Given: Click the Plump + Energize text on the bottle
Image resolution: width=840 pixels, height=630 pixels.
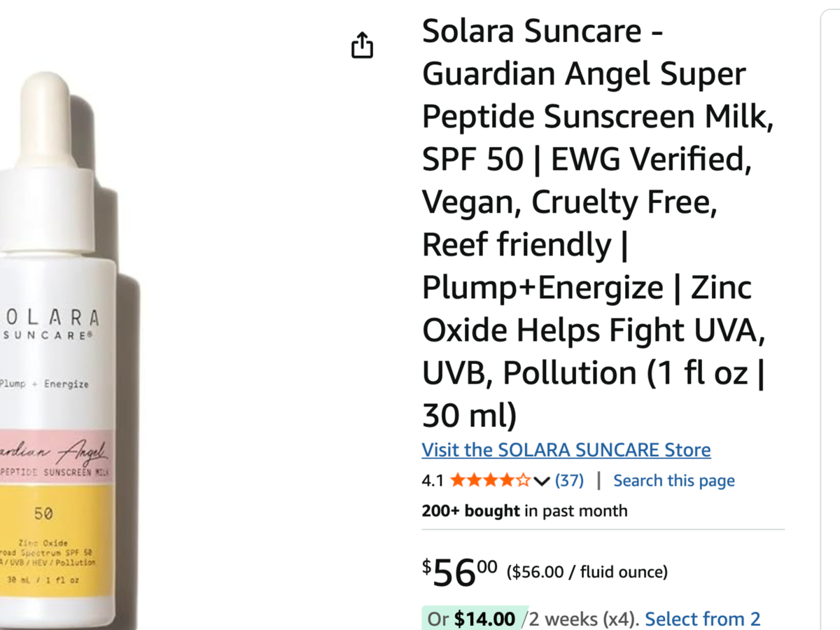Looking at the screenshot, I should tap(44, 384).
